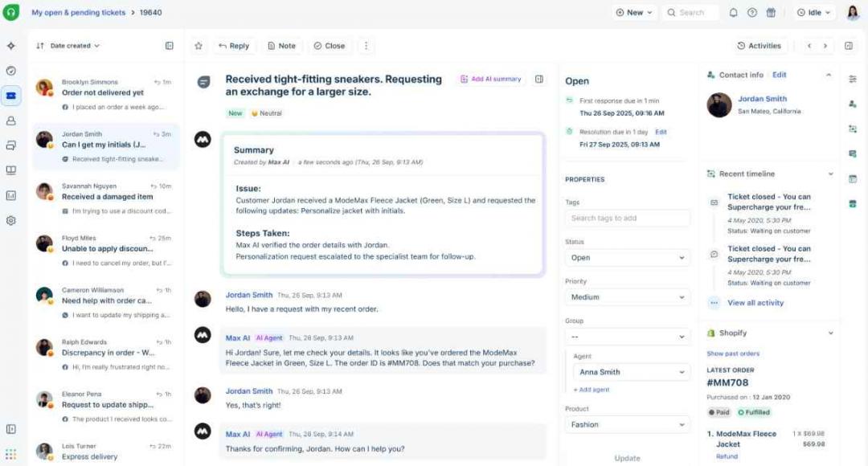Open Ralph Edwards ticket Discrepancy in order

[106, 354]
